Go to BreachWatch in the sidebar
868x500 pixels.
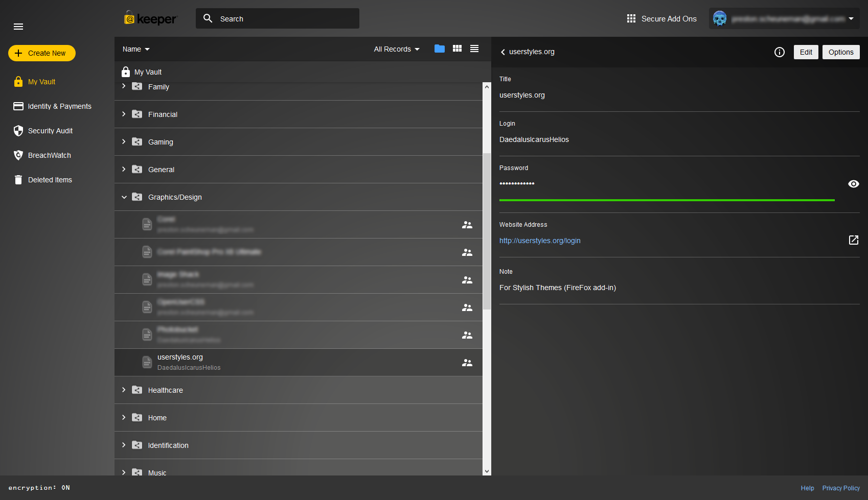point(49,155)
